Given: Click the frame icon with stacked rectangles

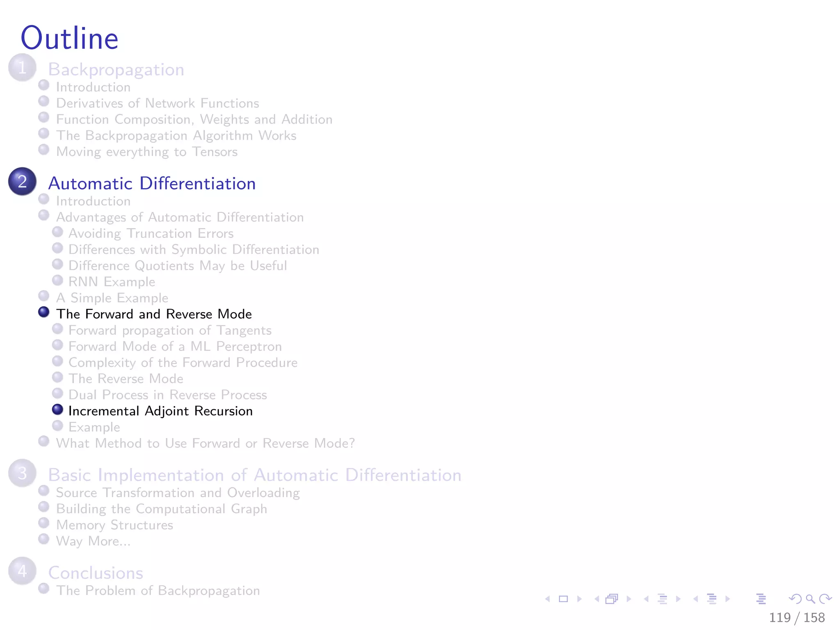Looking at the screenshot, I should click(x=612, y=599).
